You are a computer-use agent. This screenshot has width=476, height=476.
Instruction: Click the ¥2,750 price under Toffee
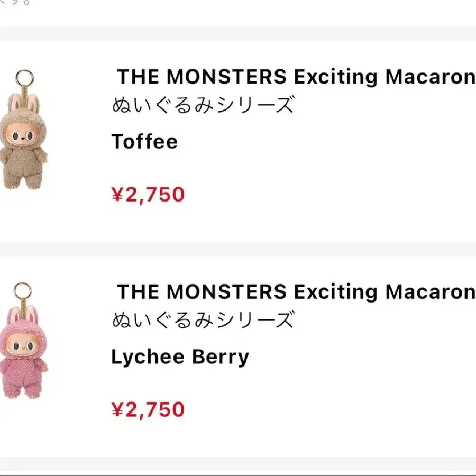[148, 195]
